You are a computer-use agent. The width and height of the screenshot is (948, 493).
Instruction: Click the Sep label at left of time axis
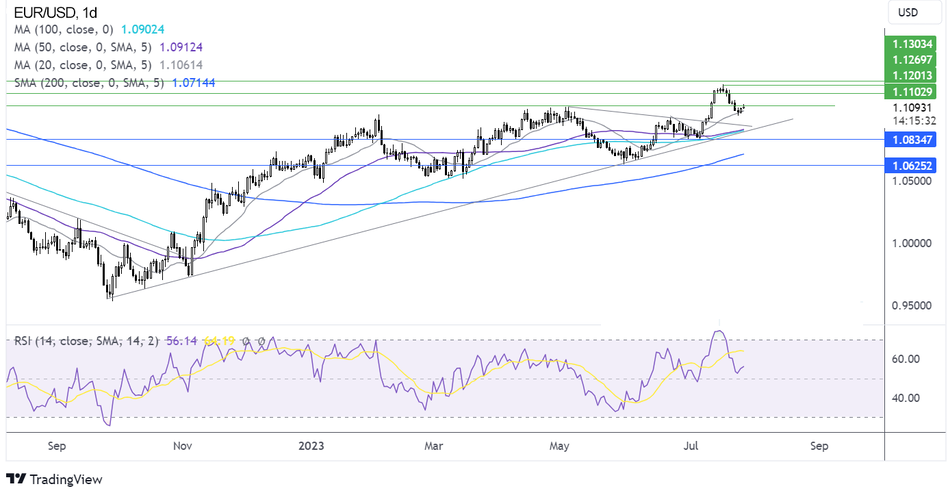tap(56, 446)
